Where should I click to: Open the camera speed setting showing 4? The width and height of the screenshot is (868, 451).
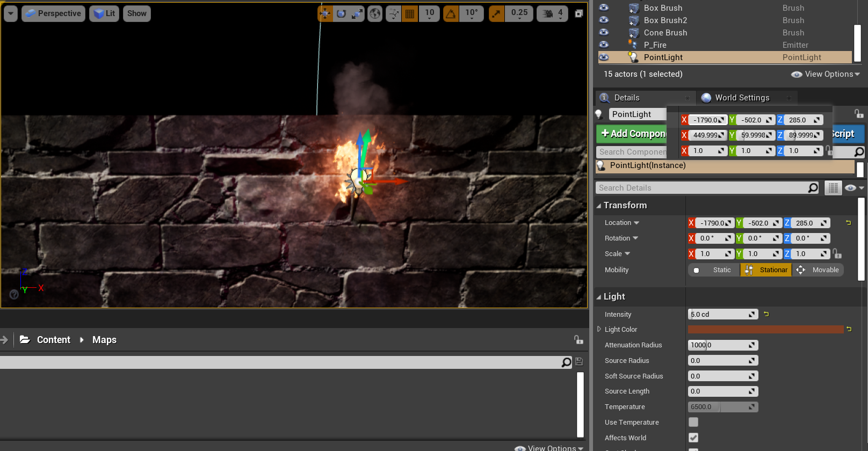pos(553,13)
